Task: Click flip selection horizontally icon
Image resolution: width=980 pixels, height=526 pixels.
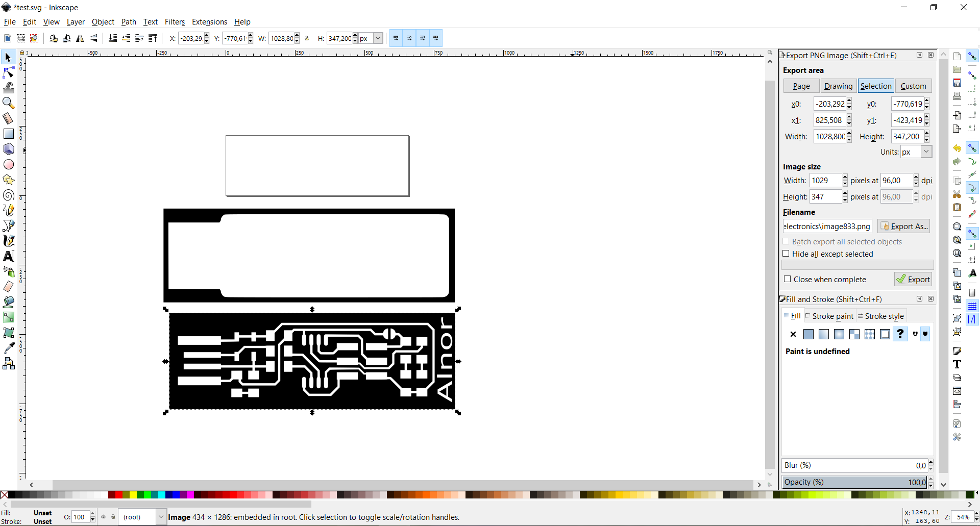Action: [80, 38]
